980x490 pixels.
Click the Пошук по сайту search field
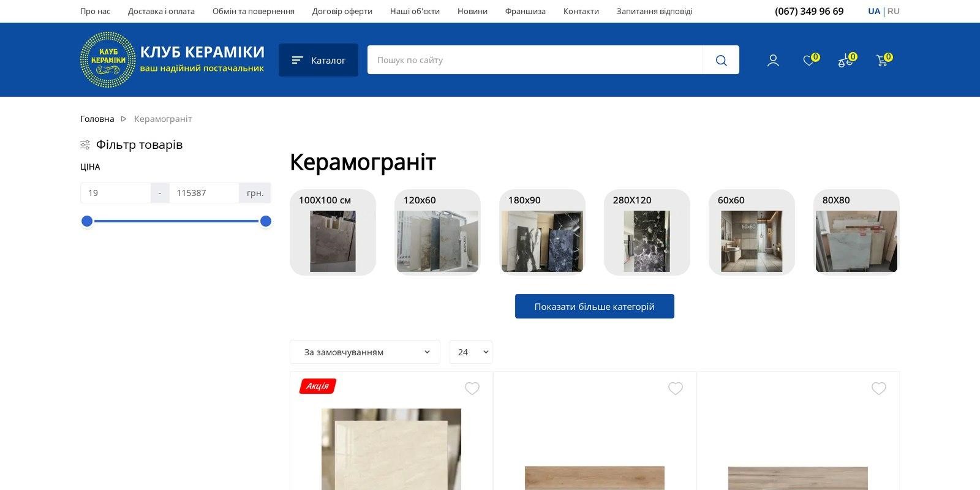pos(535,60)
